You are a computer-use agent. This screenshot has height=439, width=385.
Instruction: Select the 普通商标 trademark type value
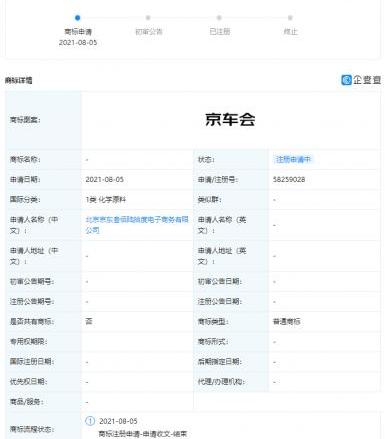(286, 321)
